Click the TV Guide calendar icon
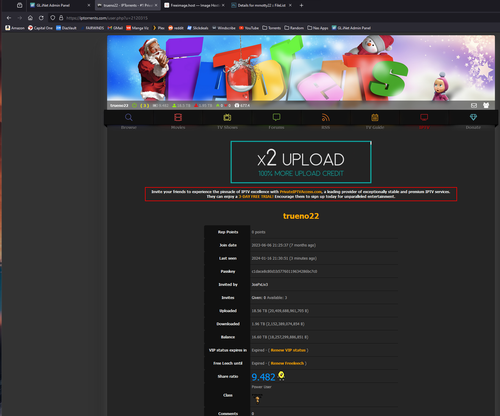Image resolution: width=500 pixels, height=416 pixels. click(375, 117)
